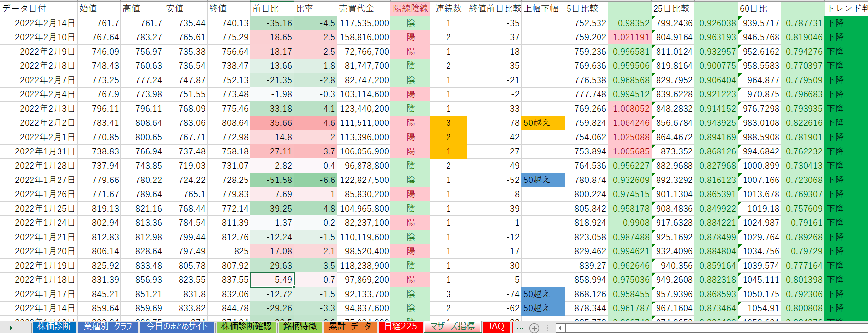Click the ellipsis for more sheet tabs
868x333 pixels.
[x=520, y=327]
